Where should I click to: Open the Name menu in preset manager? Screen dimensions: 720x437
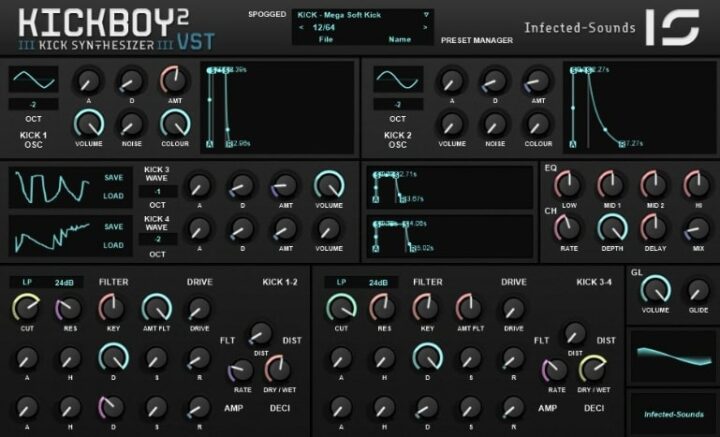click(x=398, y=39)
